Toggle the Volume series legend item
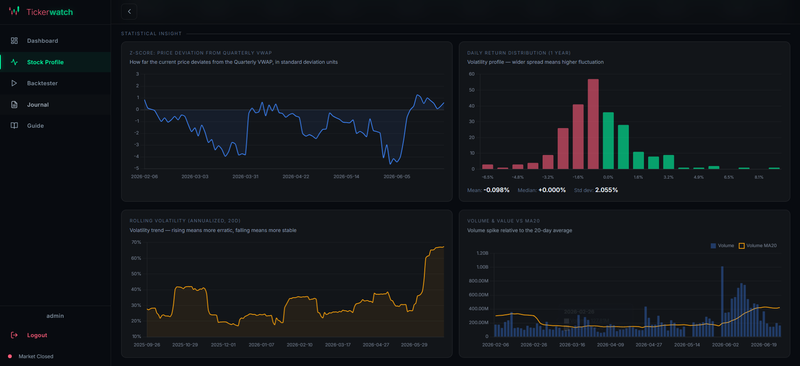Screen dimensions: 800x366 pyautogui.click(x=722, y=246)
